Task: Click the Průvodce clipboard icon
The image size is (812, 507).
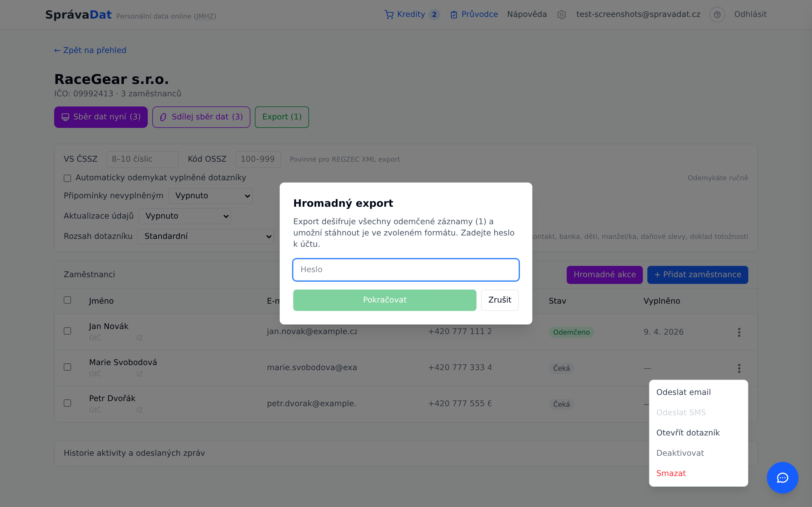Action: click(x=454, y=14)
